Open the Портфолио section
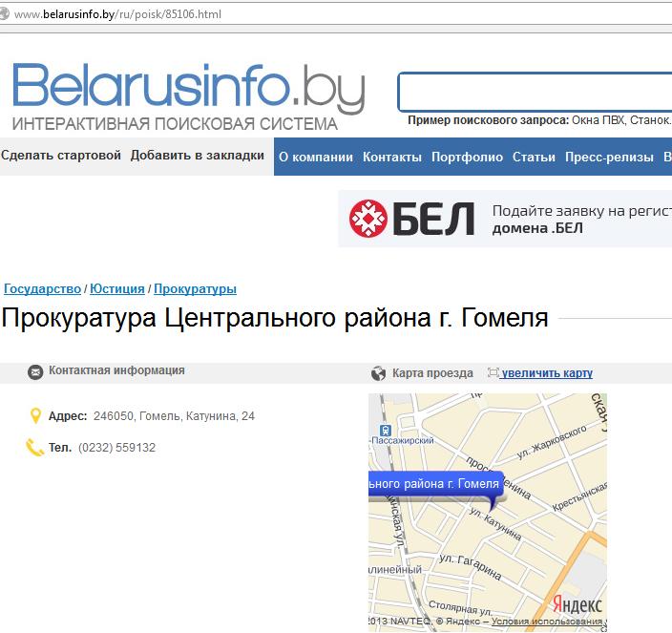Screen dimensions: 672x633 [x=467, y=158]
